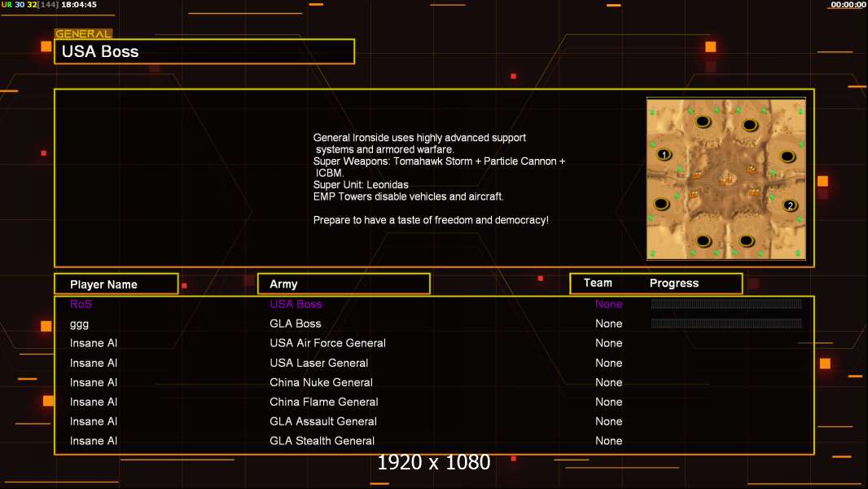Click team None in China Nuke General row
Viewport: 868px width, 489px height.
[608, 382]
